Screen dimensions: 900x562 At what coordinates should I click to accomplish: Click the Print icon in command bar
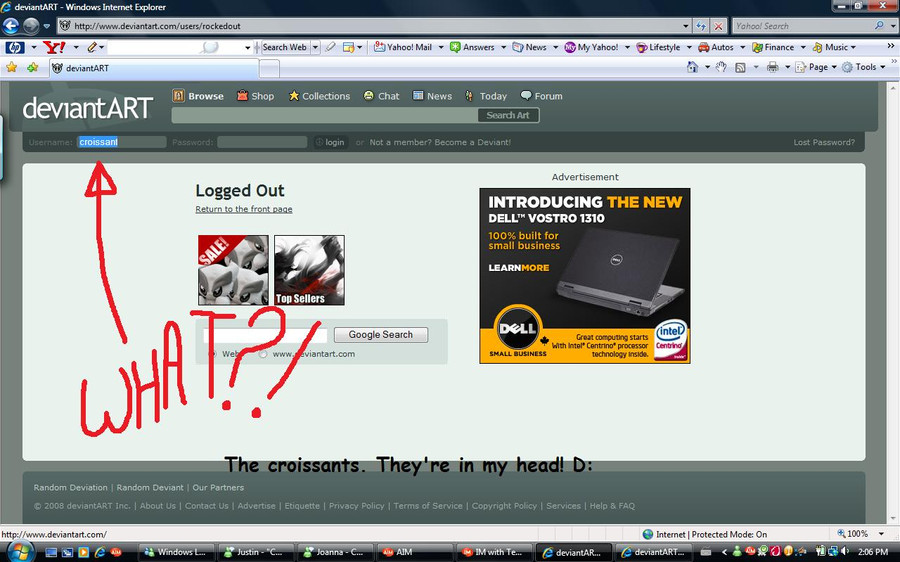click(773, 67)
